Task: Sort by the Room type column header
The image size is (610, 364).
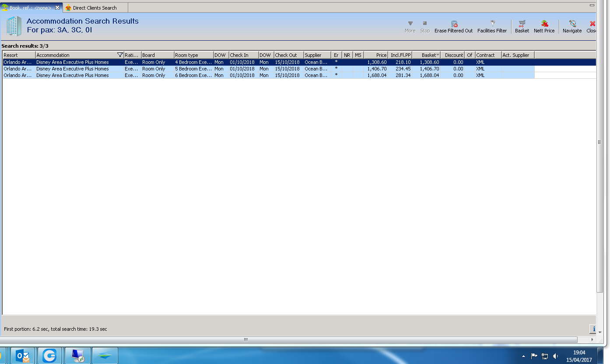Action: point(193,55)
